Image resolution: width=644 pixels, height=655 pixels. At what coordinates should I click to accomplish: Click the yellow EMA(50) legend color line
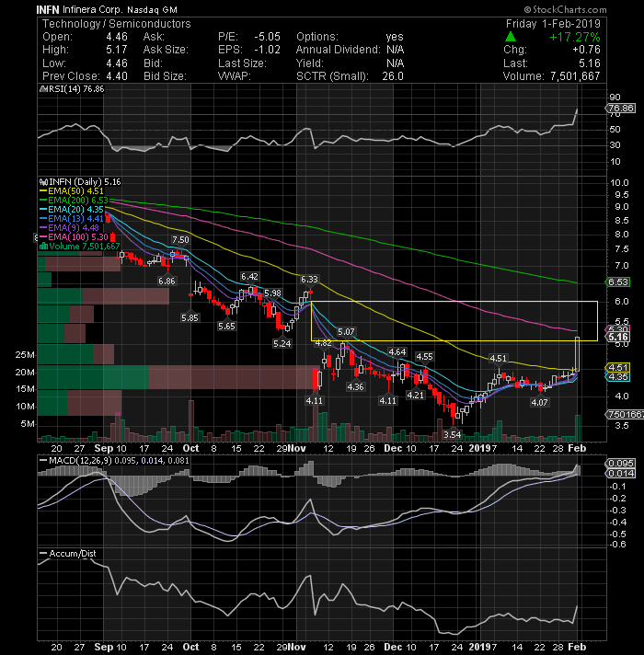43,191
